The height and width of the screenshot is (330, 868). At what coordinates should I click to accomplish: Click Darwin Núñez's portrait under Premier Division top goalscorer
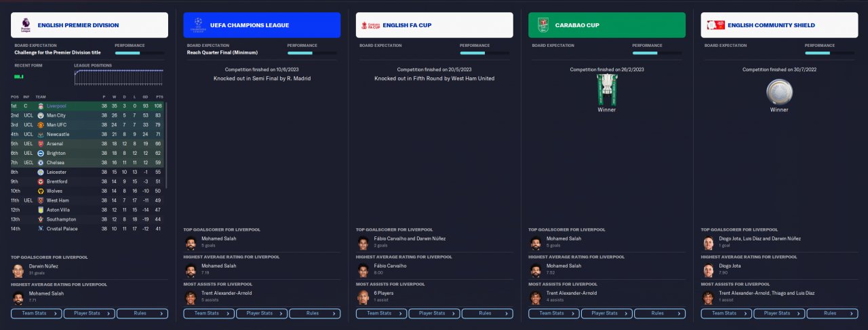(18, 270)
